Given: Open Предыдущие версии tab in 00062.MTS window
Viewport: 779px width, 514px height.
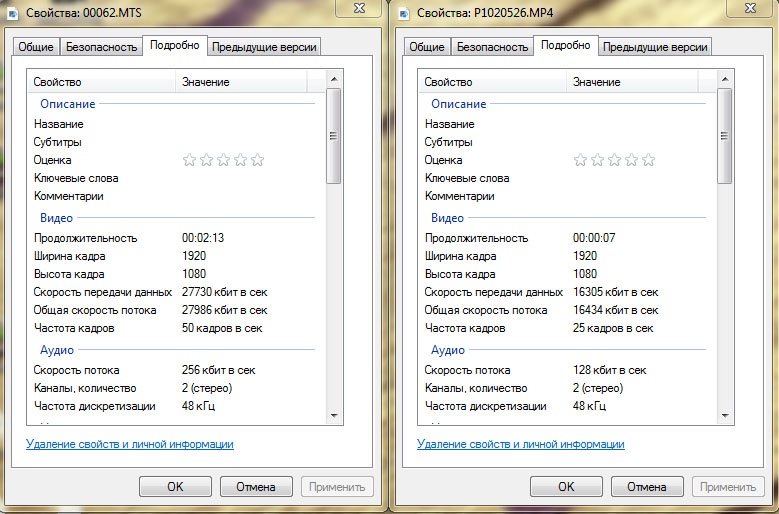Looking at the screenshot, I should (264, 47).
